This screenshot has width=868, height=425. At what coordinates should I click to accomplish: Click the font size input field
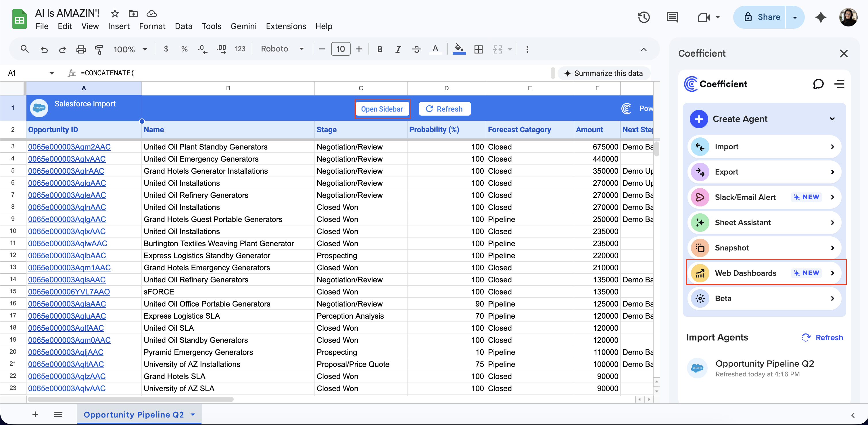pyautogui.click(x=341, y=49)
